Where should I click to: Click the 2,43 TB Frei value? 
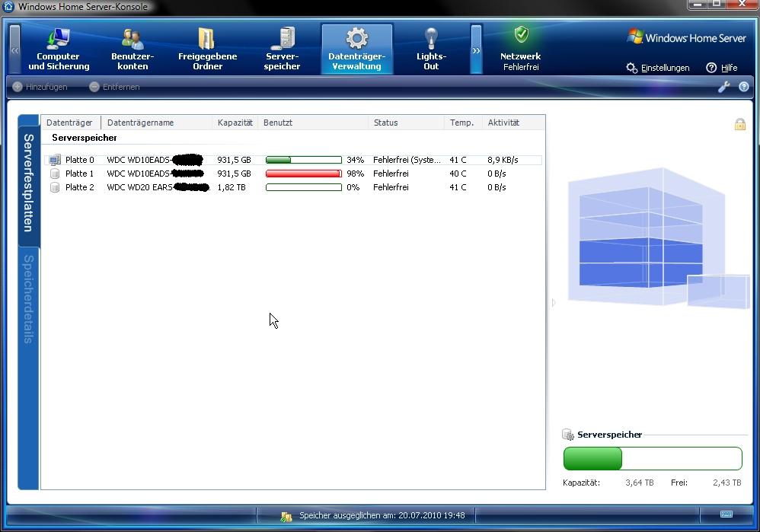[726, 483]
